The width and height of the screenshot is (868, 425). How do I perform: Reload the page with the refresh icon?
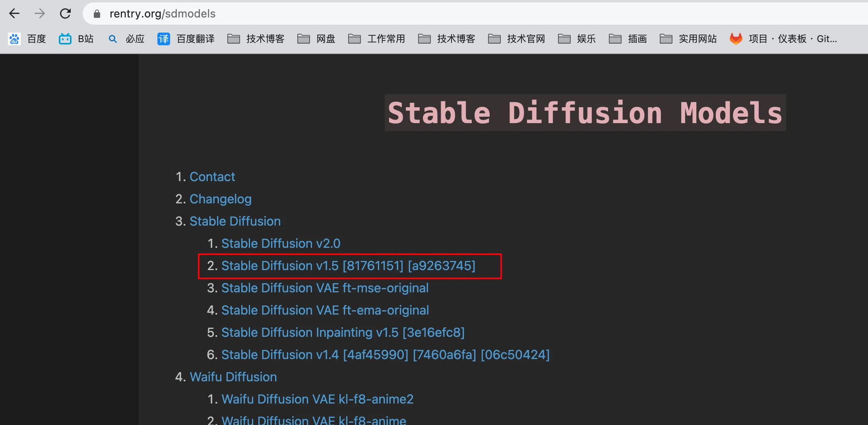(x=65, y=14)
